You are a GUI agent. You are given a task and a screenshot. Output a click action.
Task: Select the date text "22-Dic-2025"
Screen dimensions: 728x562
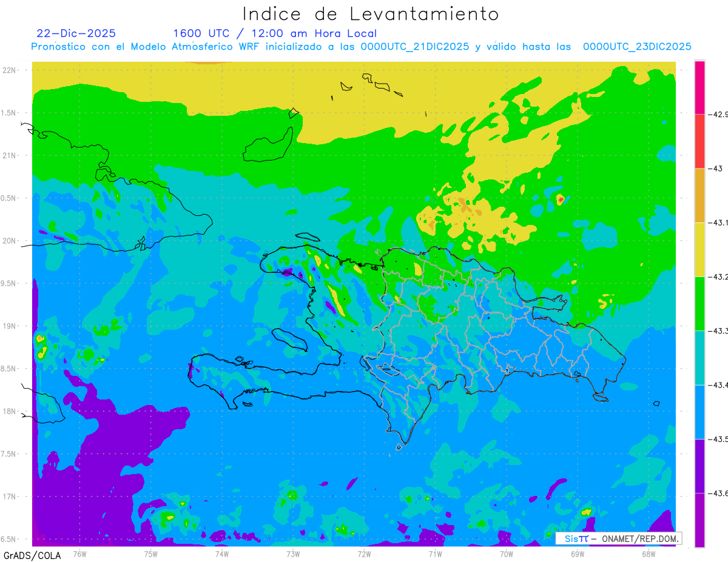click(76, 33)
